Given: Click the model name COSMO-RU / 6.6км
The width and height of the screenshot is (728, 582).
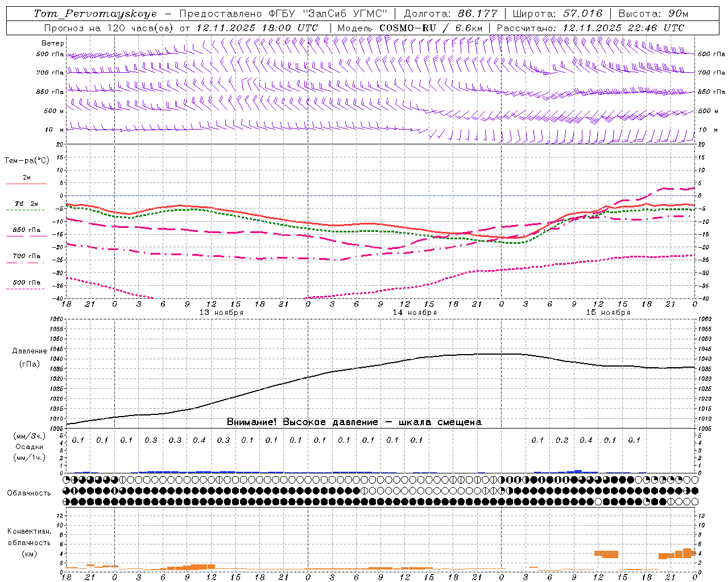Looking at the screenshot, I should click(431, 28).
